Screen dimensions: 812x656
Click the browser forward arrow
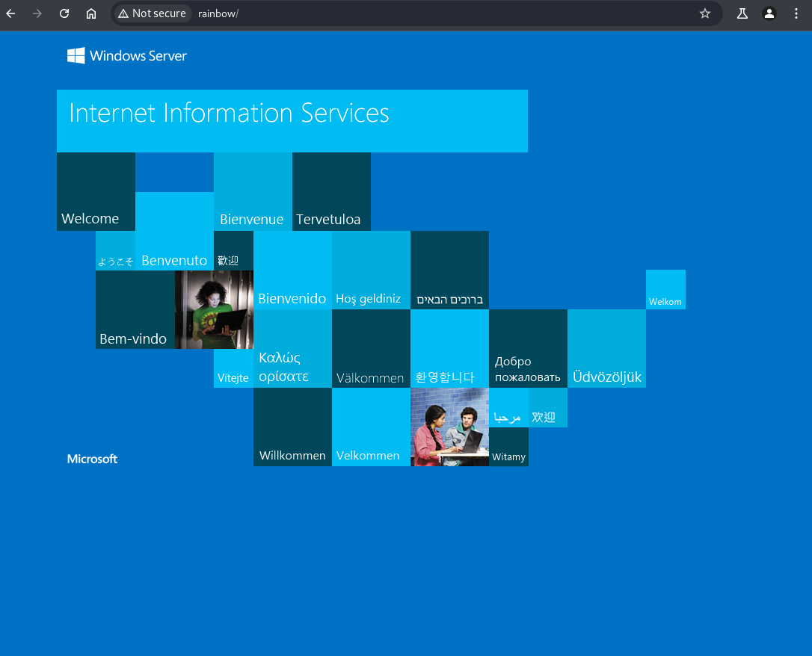click(x=37, y=13)
